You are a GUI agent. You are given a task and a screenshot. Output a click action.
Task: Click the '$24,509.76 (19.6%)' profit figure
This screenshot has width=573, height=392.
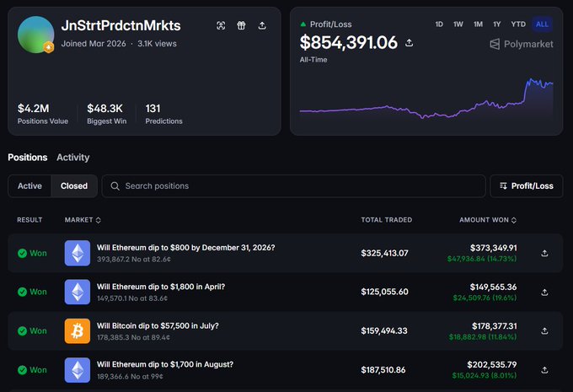[x=485, y=298]
